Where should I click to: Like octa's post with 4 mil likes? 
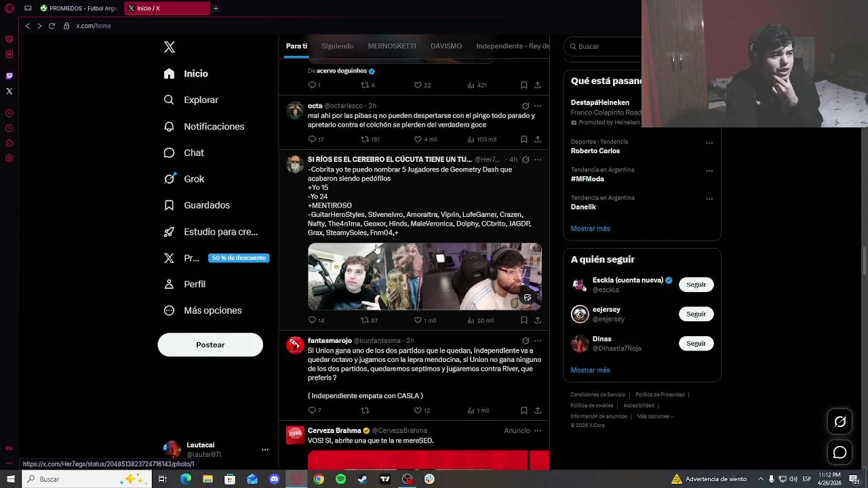425,139
